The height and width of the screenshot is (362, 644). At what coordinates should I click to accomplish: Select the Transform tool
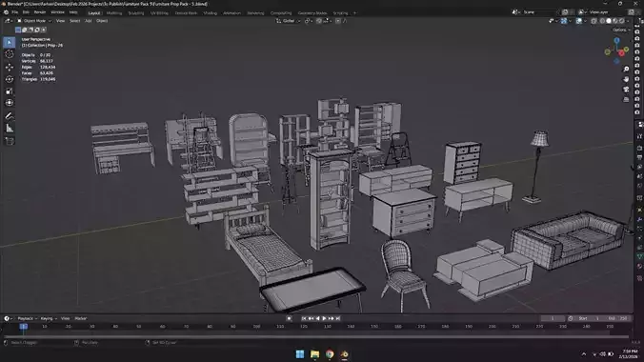pyautogui.click(x=9, y=103)
